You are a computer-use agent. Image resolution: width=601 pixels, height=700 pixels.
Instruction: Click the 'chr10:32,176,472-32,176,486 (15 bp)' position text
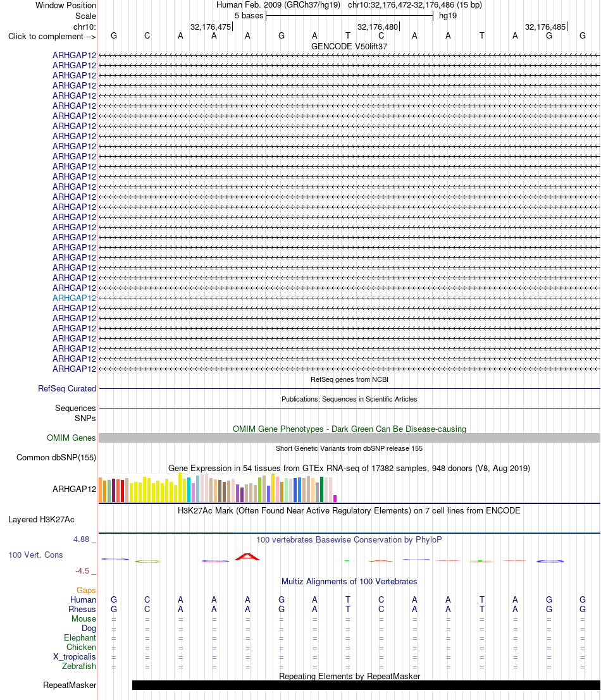(x=415, y=5)
